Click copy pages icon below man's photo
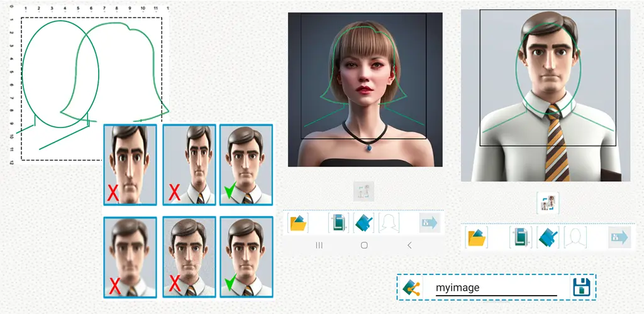644x314 pixels. (521, 237)
